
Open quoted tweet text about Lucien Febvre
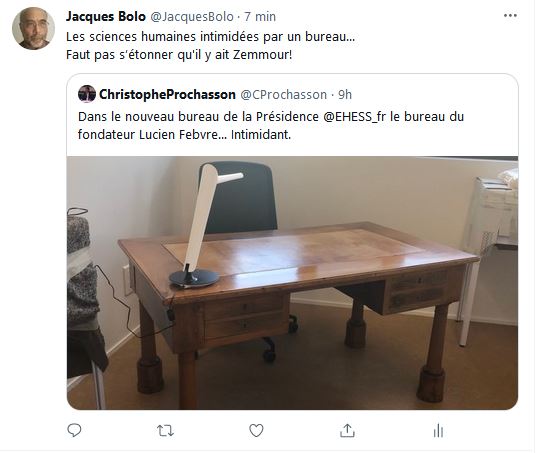pyautogui.click(x=271, y=125)
